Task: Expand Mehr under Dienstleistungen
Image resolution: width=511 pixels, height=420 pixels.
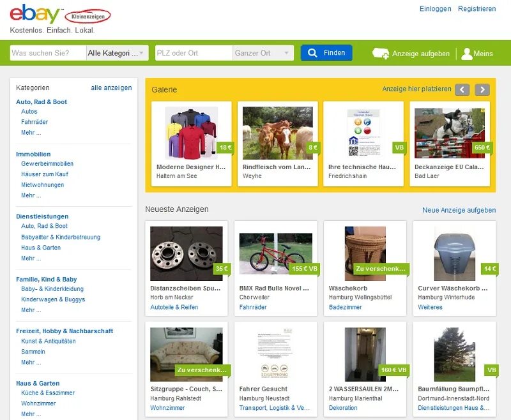Action: (31, 258)
